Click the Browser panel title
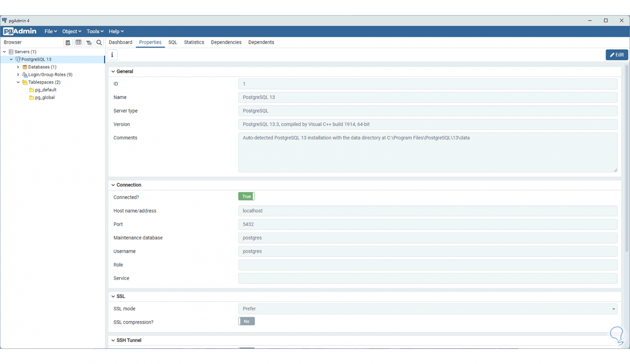Image resolution: width=630 pixels, height=364 pixels. tap(13, 42)
